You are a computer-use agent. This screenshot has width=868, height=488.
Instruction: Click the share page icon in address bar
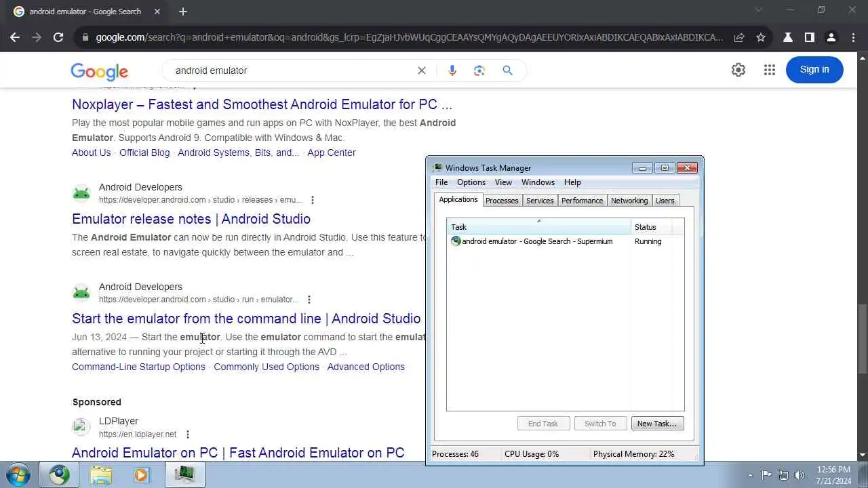tap(739, 38)
